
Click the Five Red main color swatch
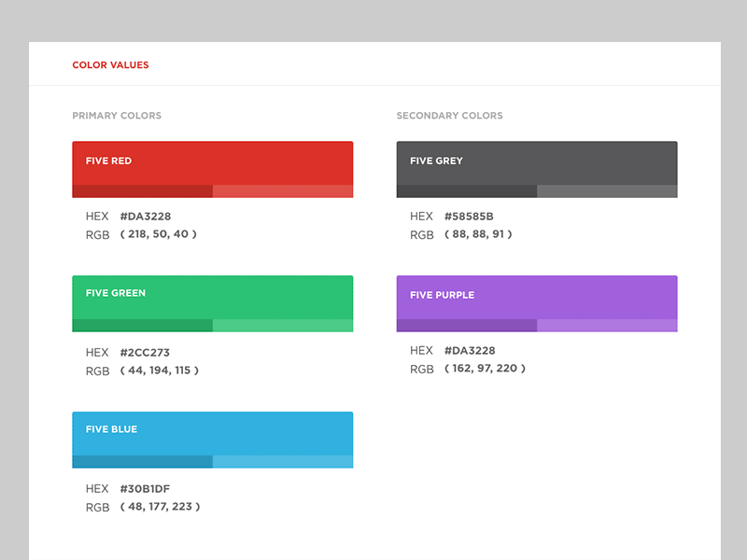tap(213, 162)
